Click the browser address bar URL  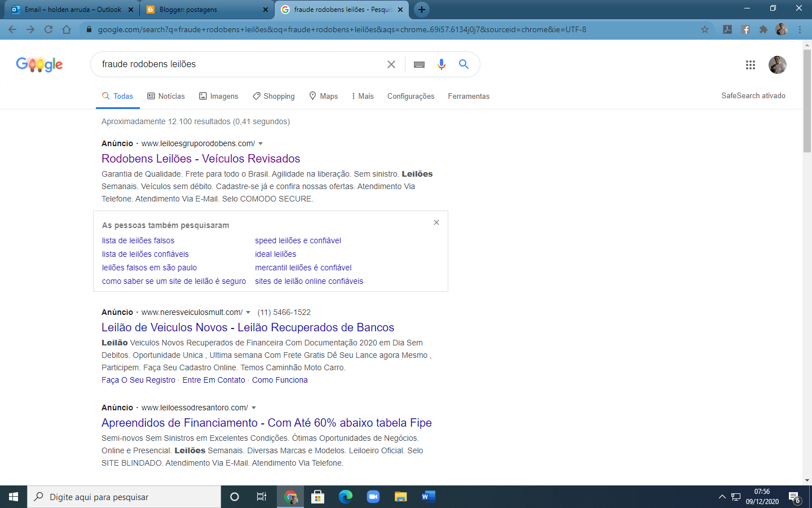click(x=342, y=29)
